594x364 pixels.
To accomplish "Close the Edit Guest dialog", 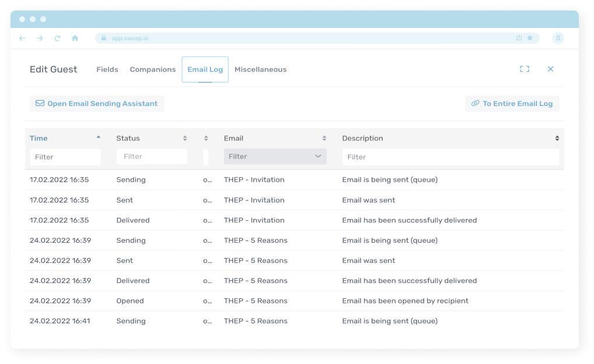I will (x=550, y=69).
